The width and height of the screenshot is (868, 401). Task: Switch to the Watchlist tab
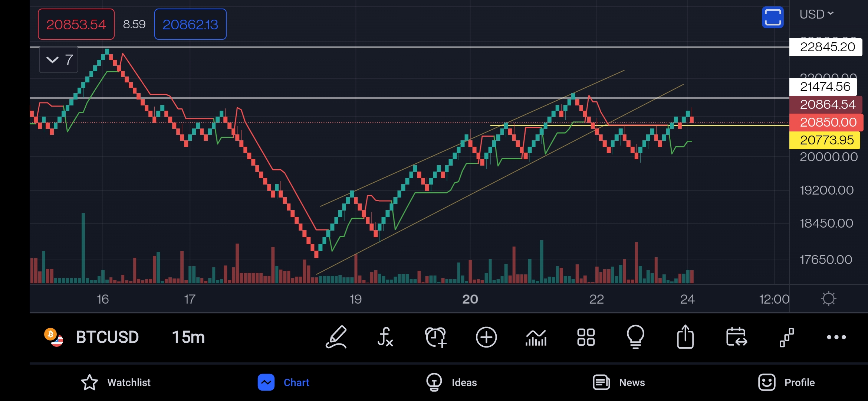[x=116, y=382]
